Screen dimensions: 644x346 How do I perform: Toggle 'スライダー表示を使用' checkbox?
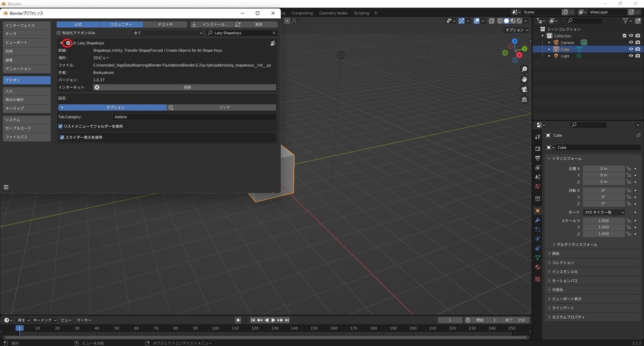62,137
